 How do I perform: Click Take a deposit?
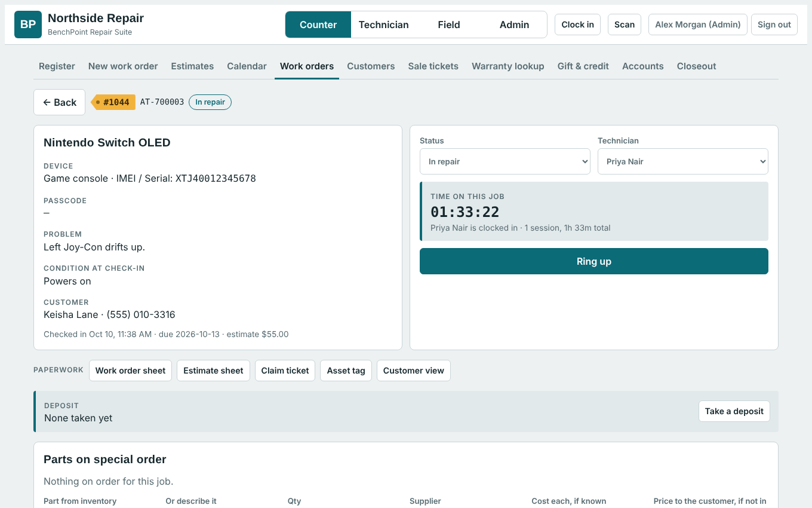click(734, 411)
